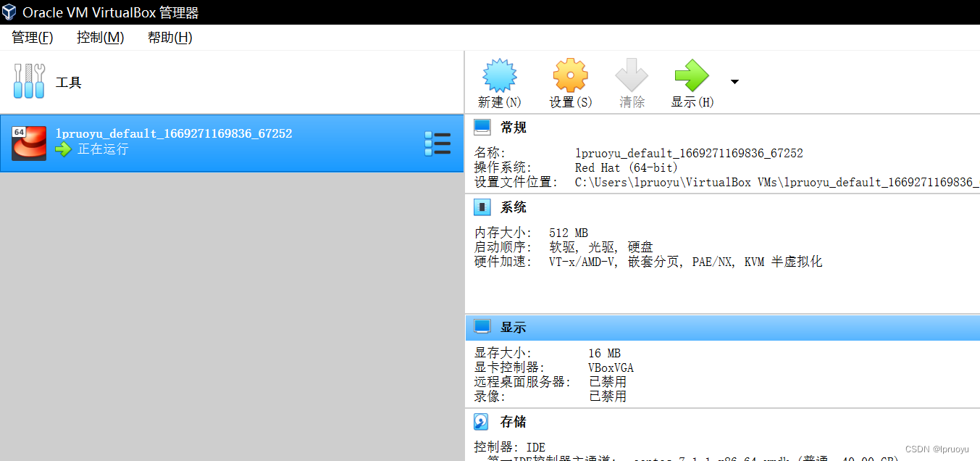Click the 正在运行 status text
The height and width of the screenshot is (461, 980).
pos(103,149)
